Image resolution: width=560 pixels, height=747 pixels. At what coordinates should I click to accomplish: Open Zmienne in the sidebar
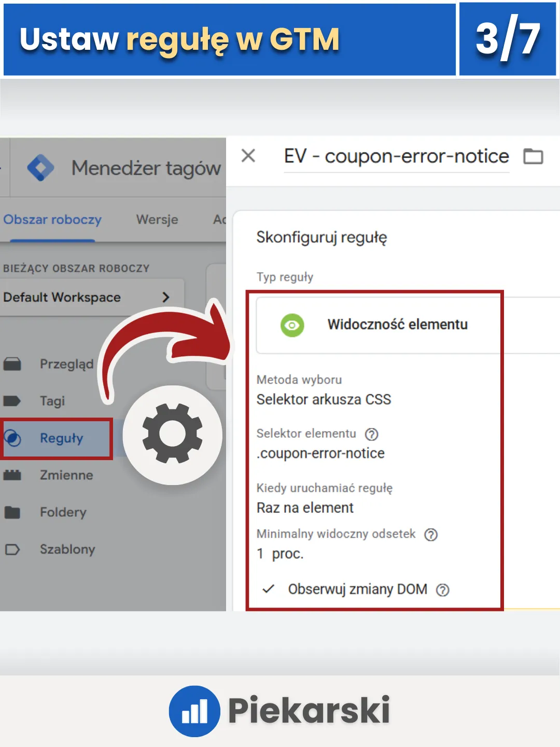66,475
